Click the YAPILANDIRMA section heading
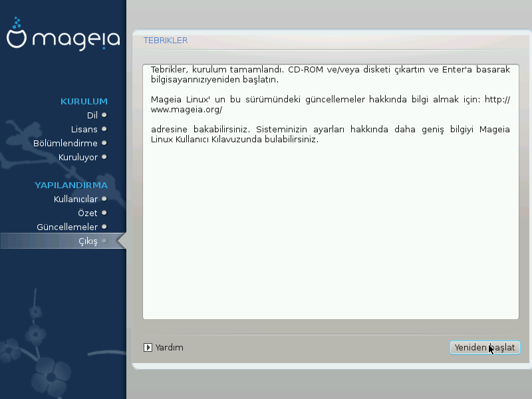532x399 pixels. pos(71,185)
